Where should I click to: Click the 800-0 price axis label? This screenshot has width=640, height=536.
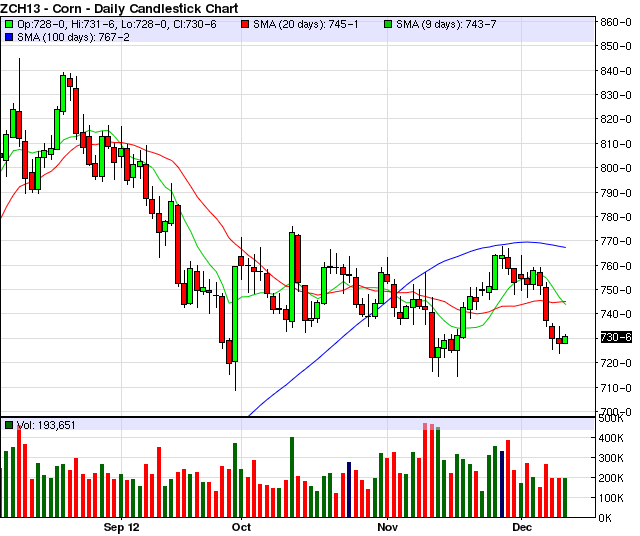click(616, 168)
